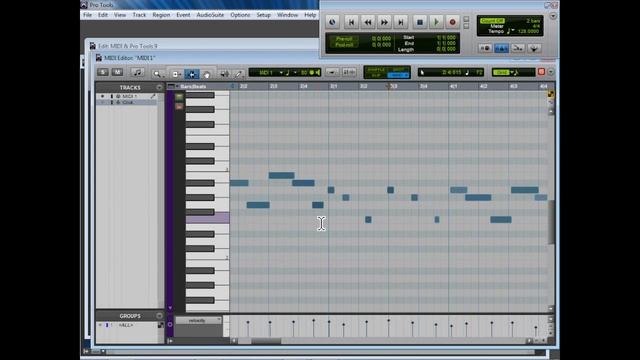Start playback with the Play button
Viewport: 640px width, 360px height.
point(436,22)
